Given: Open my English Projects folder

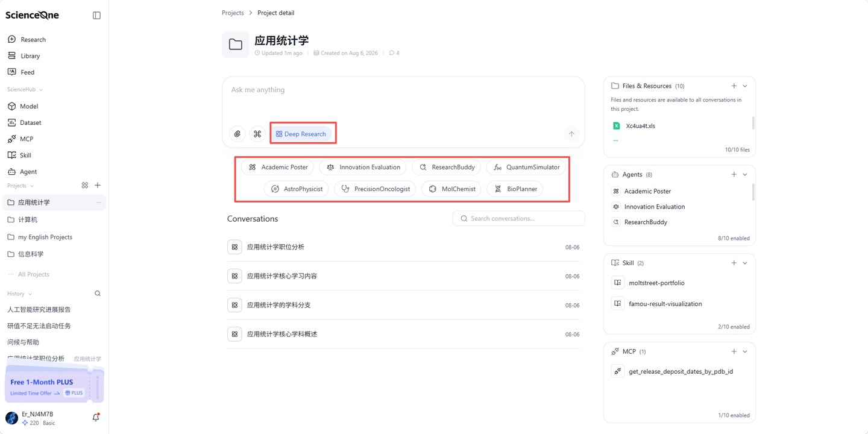Looking at the screenshot, I should (x=54, y=237).
